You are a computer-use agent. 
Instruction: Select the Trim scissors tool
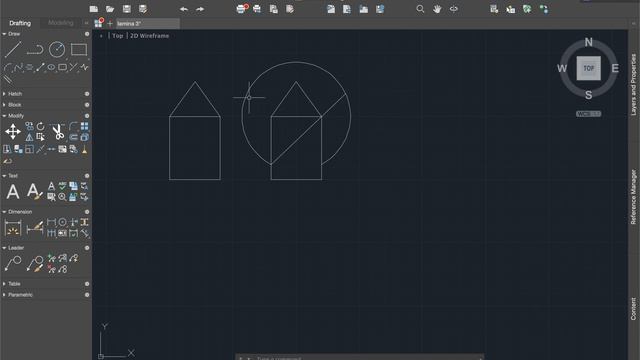[x=58, y=131]
